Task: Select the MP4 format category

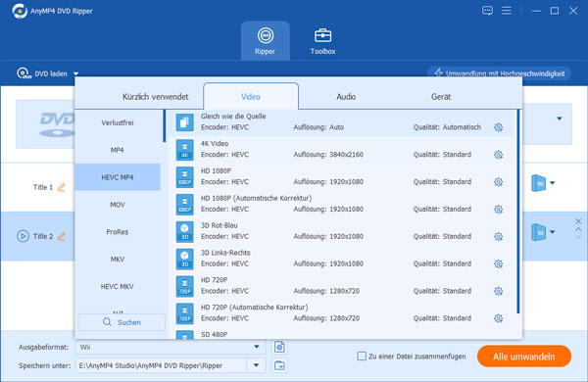Action: click(x=118, y=150)
